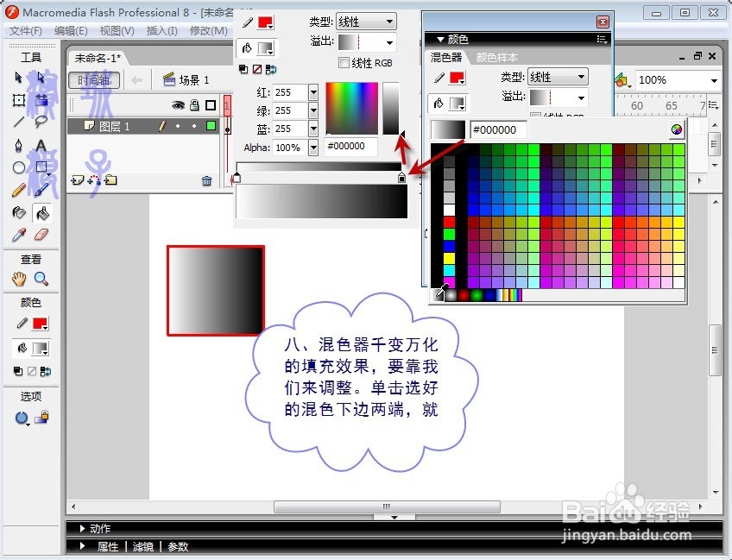The width and height of the screenshot is (732, 560).
Task: Select the Pen tool
Action: 17,144
